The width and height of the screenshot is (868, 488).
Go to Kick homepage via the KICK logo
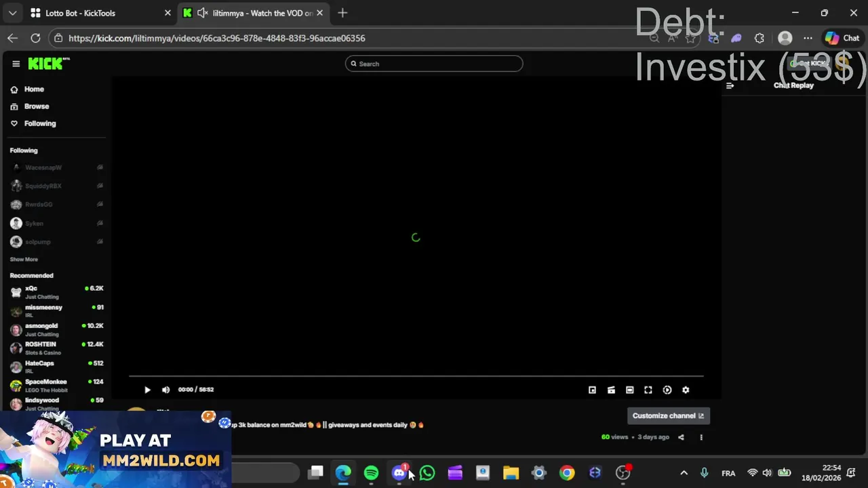[x=49, y=64]
